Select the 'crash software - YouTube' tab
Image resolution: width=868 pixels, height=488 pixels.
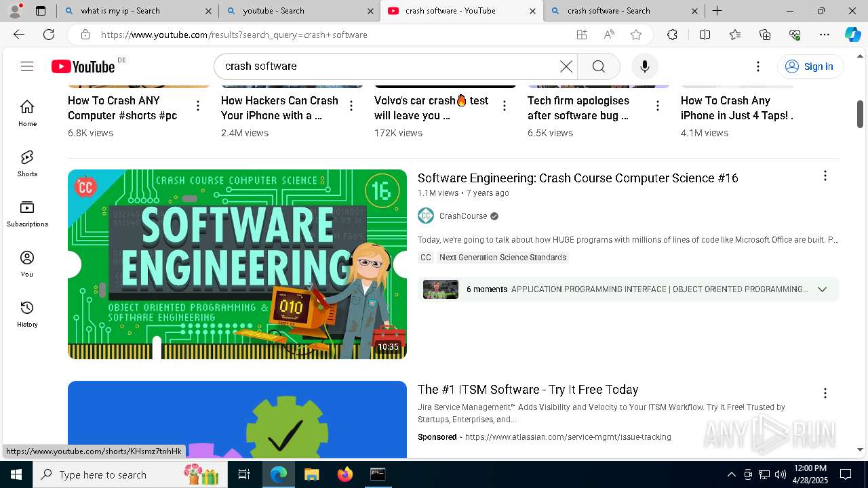click(462, 11)
